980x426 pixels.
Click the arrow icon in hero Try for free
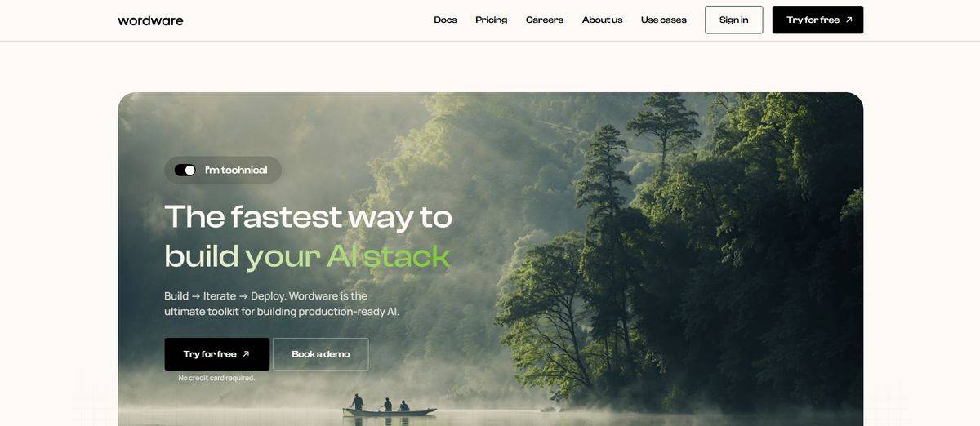click(x=246, y=354)
